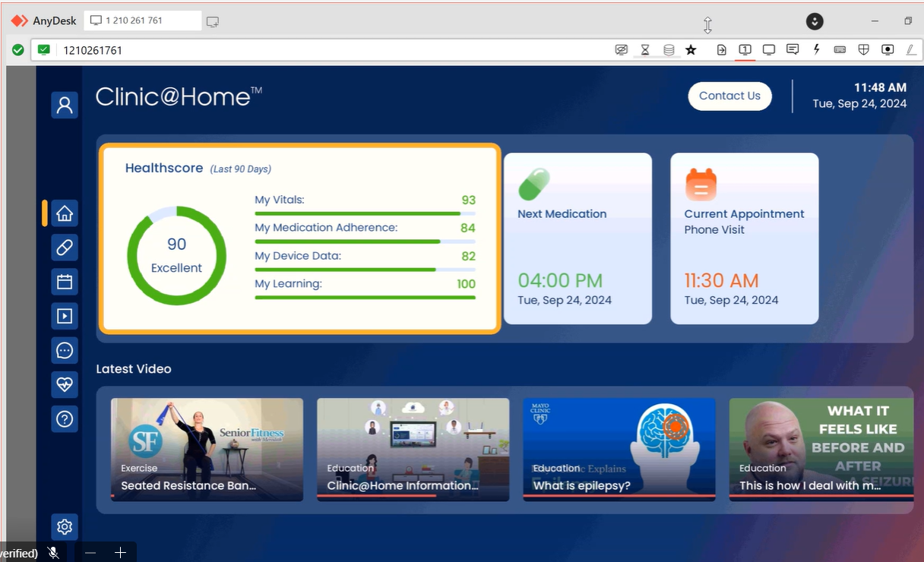Toggle the muted microphone icon

(53, 553)
